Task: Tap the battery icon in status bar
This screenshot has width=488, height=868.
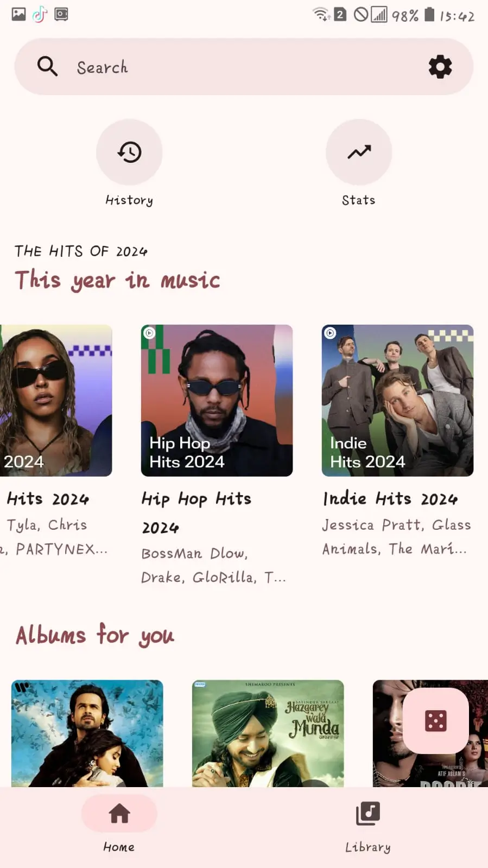Action: tap(429, 14)
